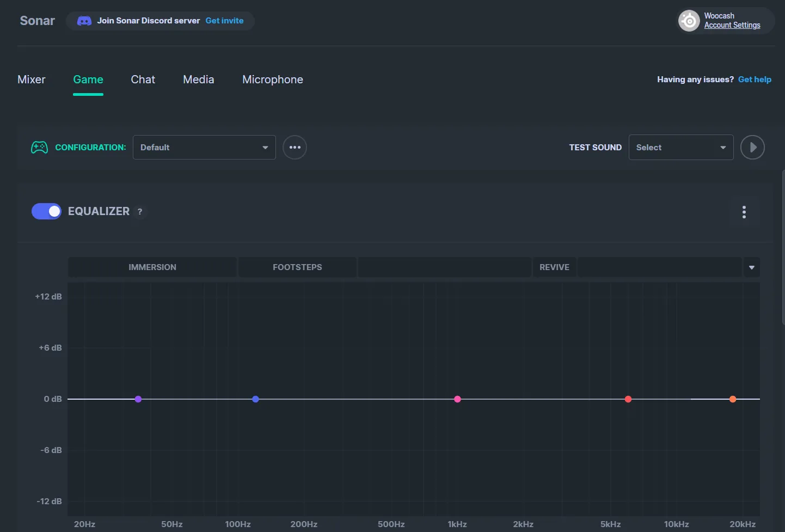This screenshot has height=532, width=785.
Task: Click the red EQ band point
Action: pos(628,399)
